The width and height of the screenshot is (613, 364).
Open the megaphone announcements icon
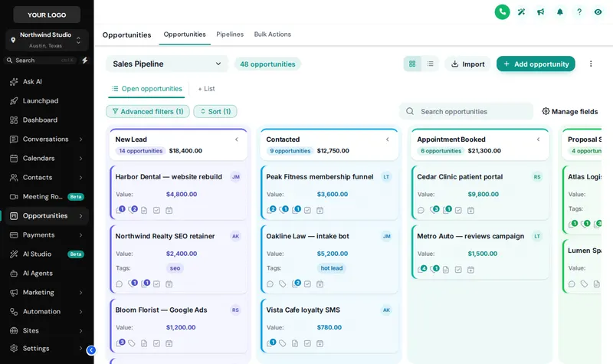[540, 12]
